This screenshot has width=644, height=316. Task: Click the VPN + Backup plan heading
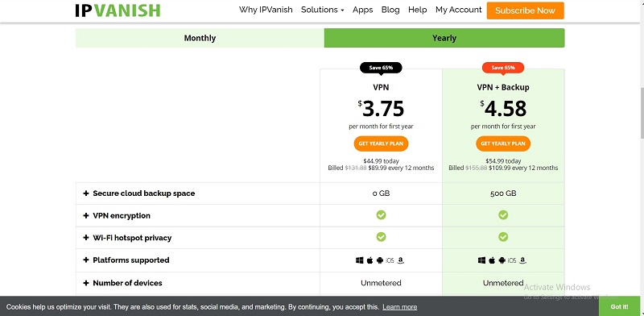click(503, 87)
